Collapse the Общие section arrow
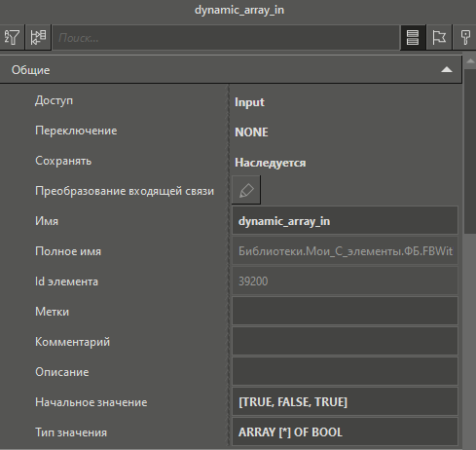This screenshot has width=476, height=450. (447, 70)
